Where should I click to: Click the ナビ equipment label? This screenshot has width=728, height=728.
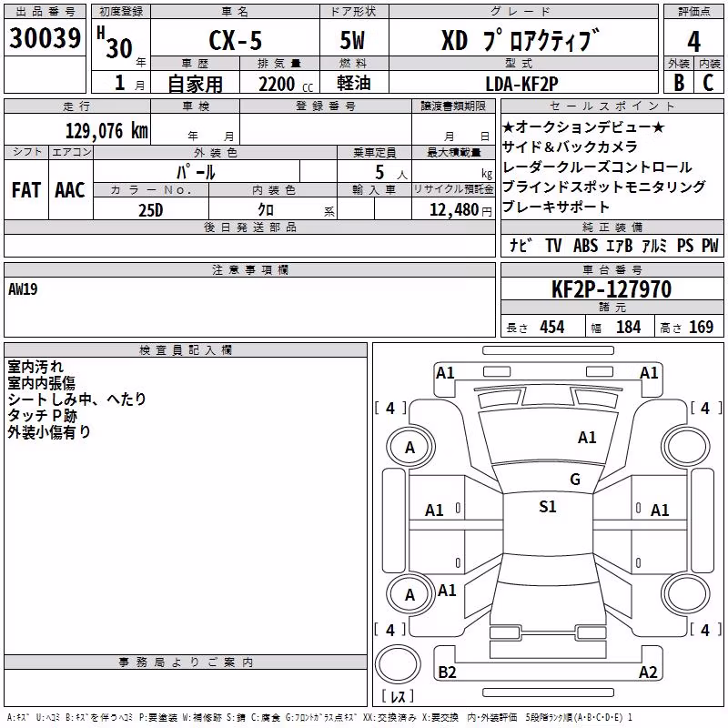pyautogui.click(x=521, y=245)
